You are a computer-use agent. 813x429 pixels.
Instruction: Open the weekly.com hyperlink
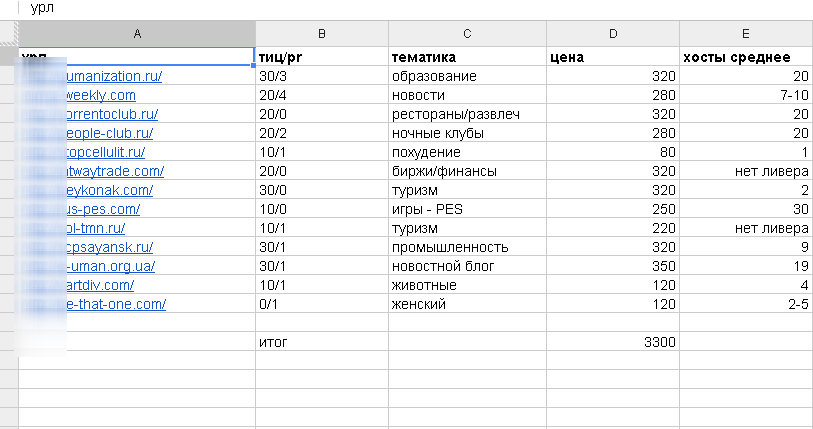pos(100,95)
